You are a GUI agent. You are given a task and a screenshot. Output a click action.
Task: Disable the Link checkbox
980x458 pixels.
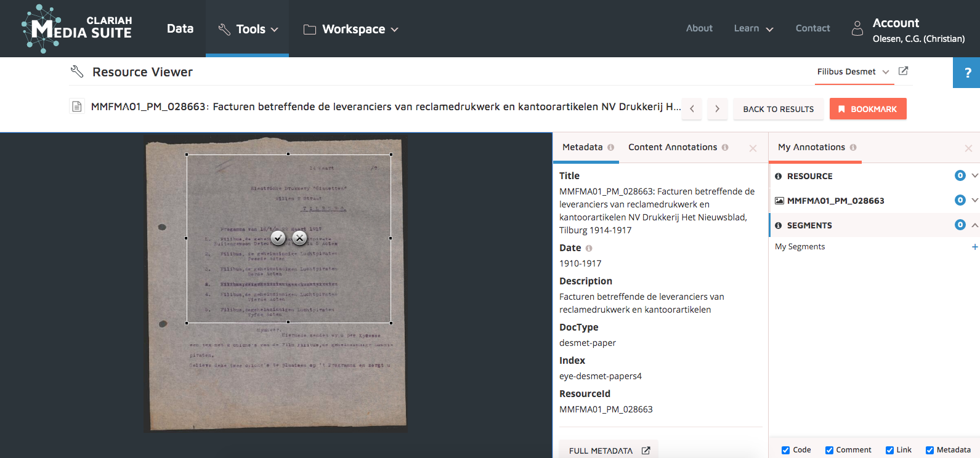tap(889, 450)
